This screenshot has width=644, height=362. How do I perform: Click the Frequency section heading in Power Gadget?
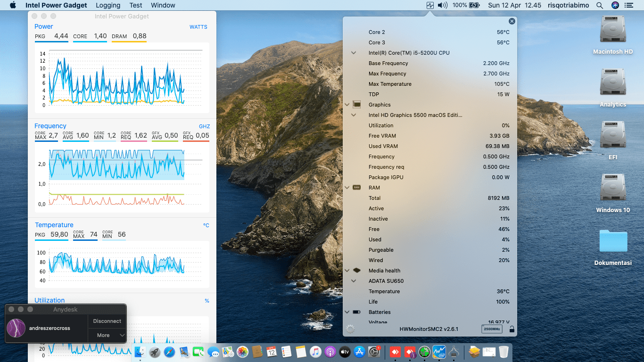point(50,126)
